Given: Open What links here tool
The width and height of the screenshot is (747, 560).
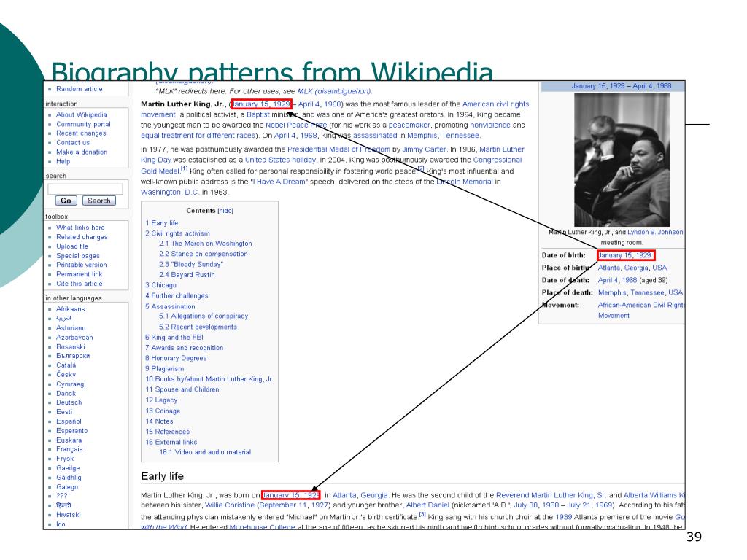Looking at the screenshot, I should (x=80, y=227).
